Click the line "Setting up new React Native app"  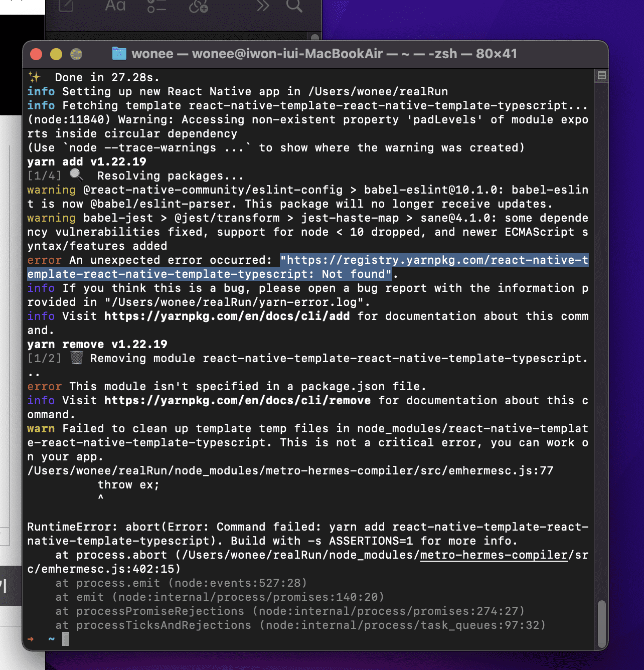point(238,92)
